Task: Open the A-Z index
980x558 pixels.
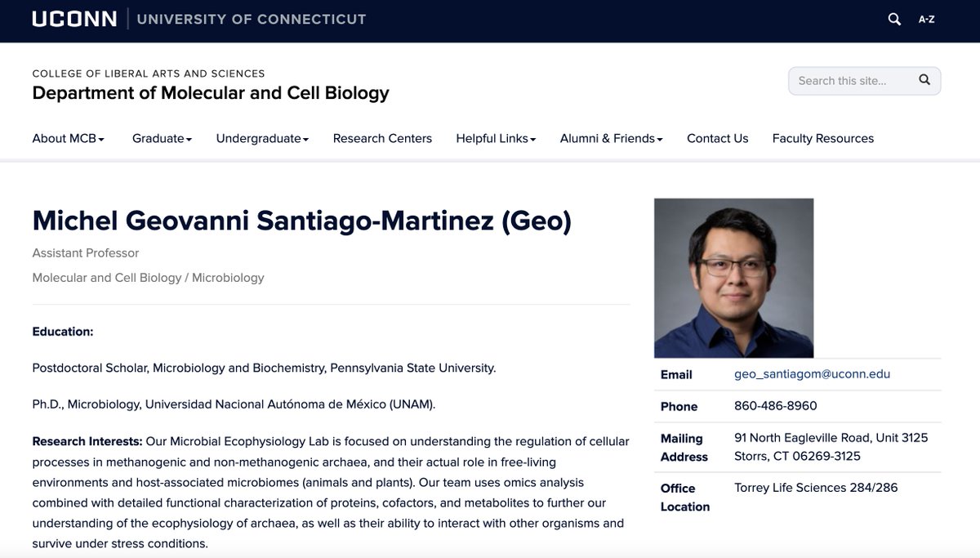Action: tap(927, 18)
